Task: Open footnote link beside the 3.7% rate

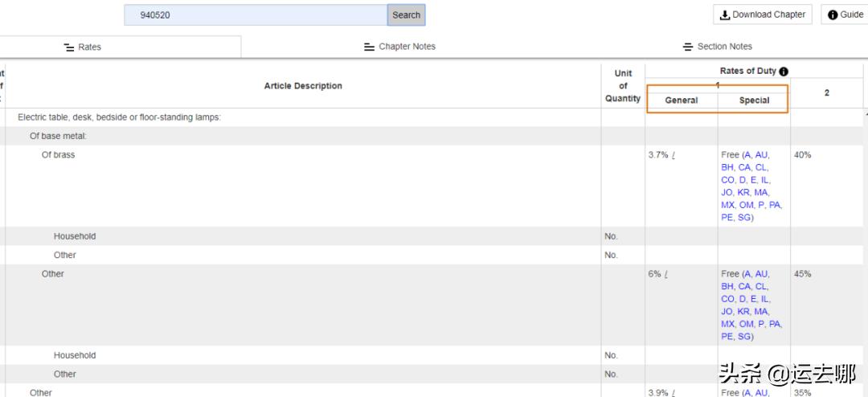Action: click(674, 155)
